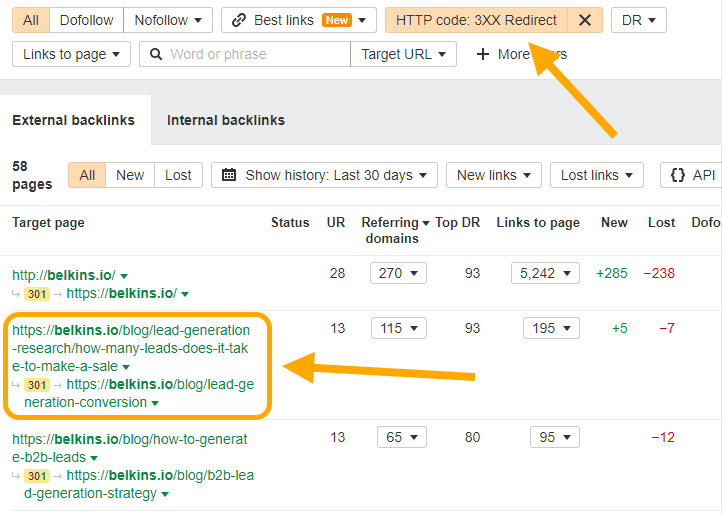Open the Nofollow dropdown

167,19
